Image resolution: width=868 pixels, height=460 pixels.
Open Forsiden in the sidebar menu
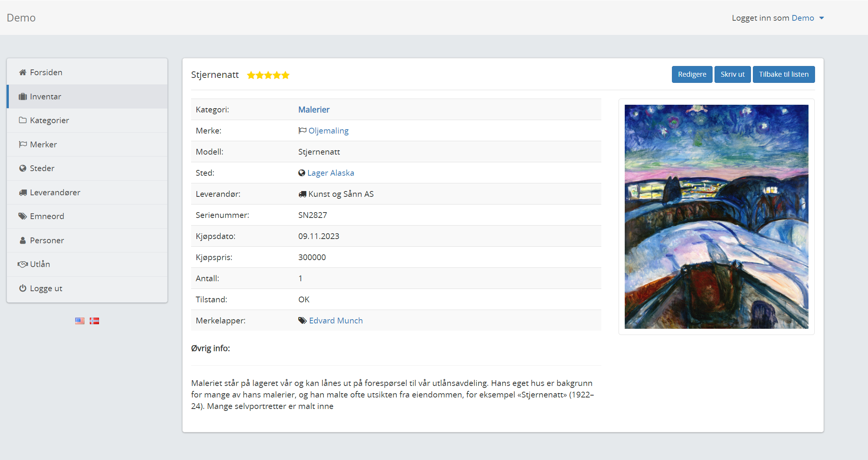(x=87, y=73)
